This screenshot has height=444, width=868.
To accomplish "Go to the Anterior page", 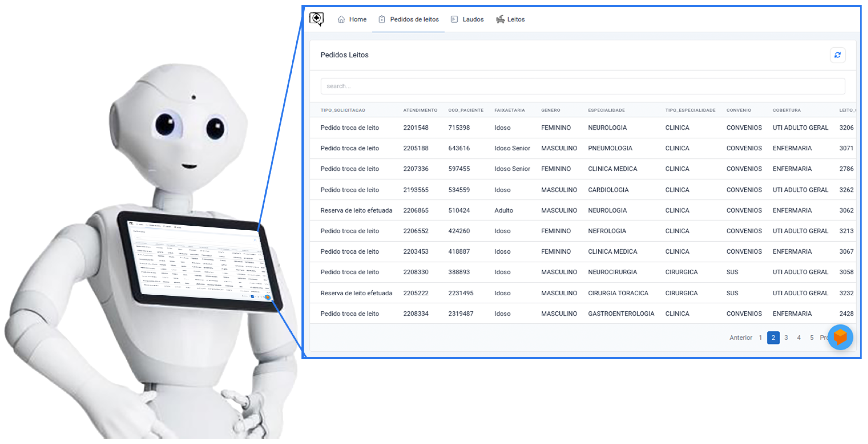I will click(x=740, y=338).
